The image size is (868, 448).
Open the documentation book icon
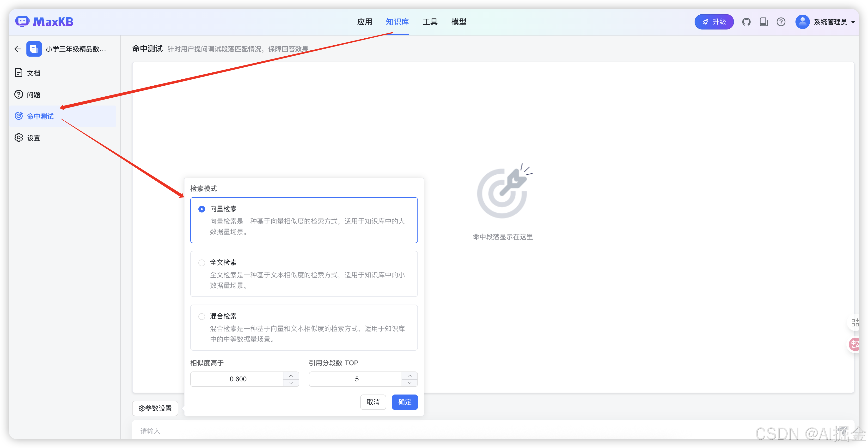point(764,22)
